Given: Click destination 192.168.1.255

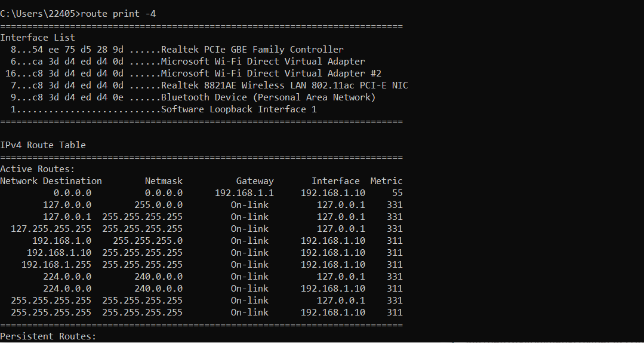Looking at the screenshot, I should tap(57, 265).
